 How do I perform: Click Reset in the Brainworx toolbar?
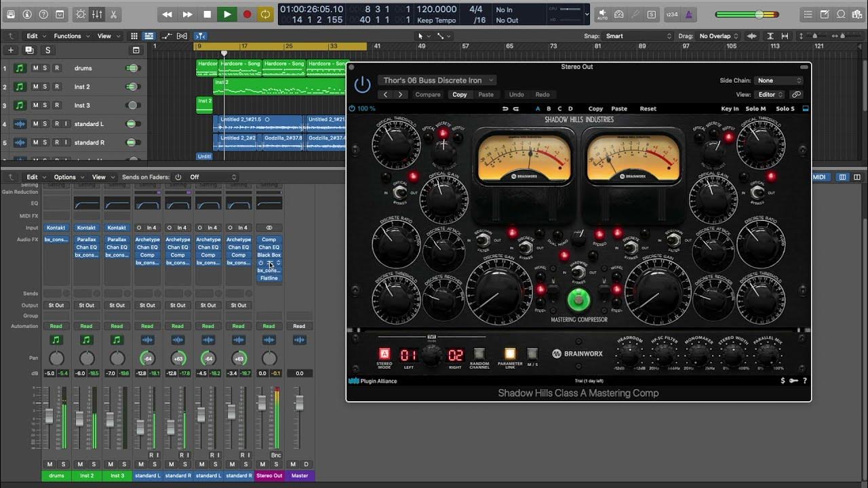(648, 108)
